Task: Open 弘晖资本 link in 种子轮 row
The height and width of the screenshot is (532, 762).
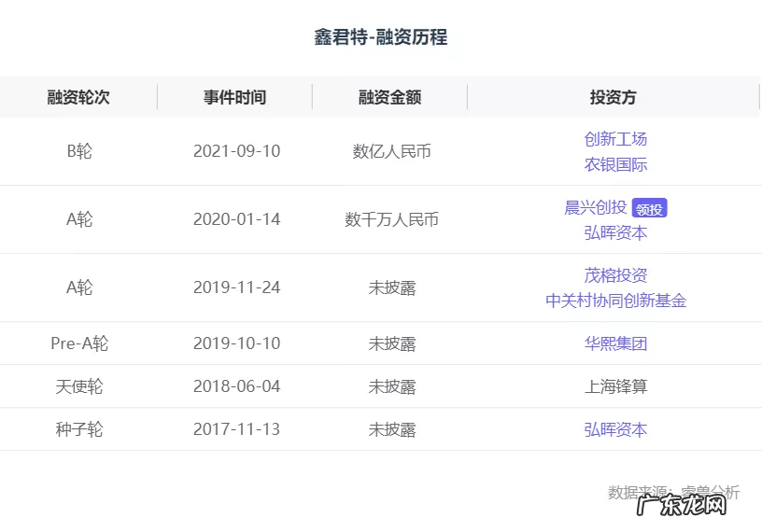Action: click(615, 429)
